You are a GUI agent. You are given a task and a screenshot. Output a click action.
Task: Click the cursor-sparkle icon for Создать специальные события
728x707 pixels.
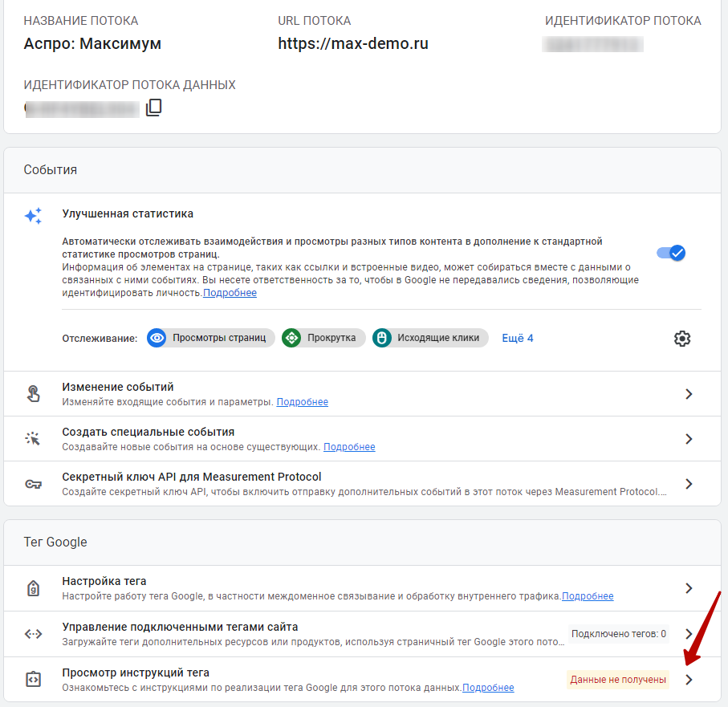pos(33,438)
